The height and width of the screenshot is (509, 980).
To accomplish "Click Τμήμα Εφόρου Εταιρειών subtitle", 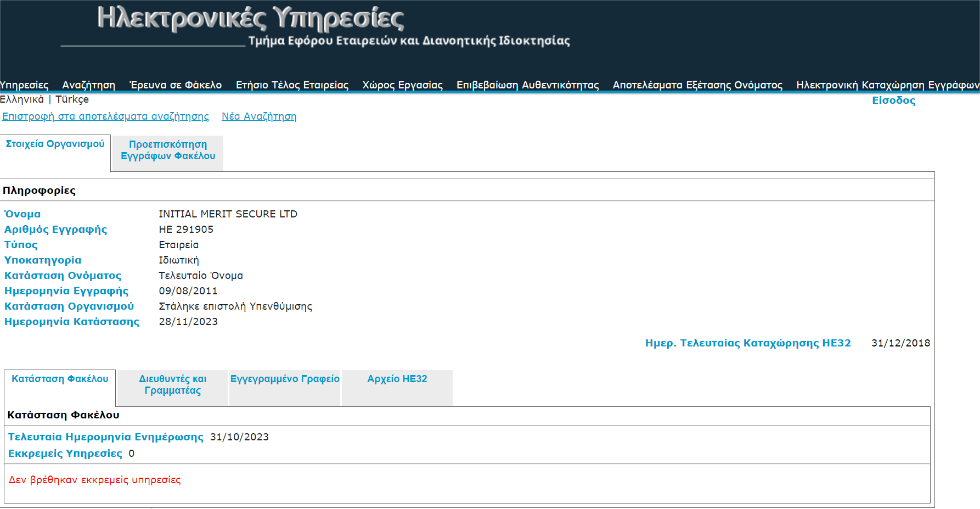I will [x=409, y=41].
